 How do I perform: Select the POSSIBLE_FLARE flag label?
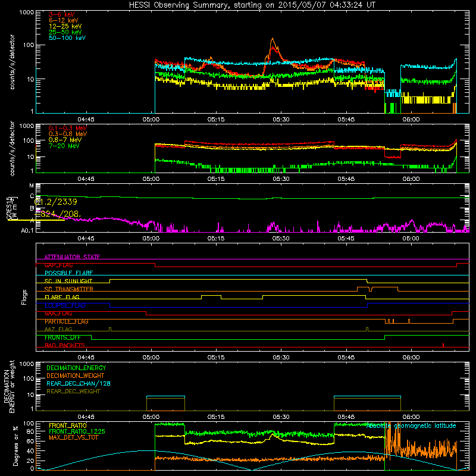(x=68, y=273)
